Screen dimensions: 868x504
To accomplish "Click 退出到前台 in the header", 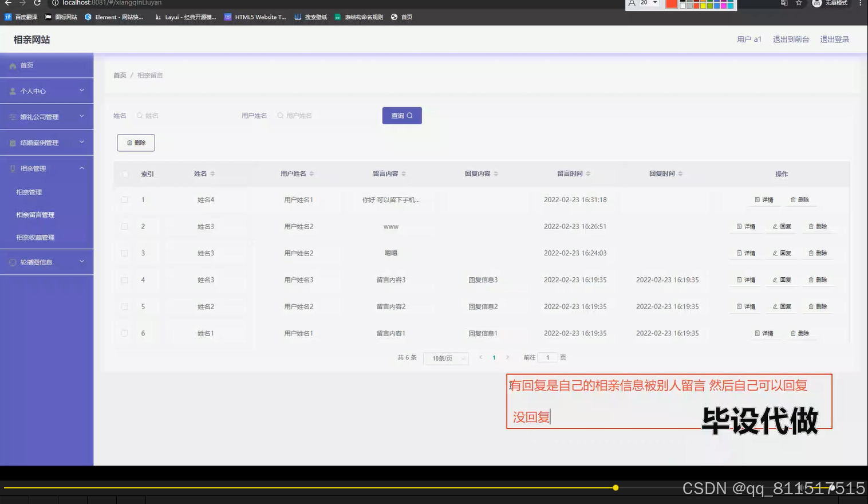I will click(791, 39).
